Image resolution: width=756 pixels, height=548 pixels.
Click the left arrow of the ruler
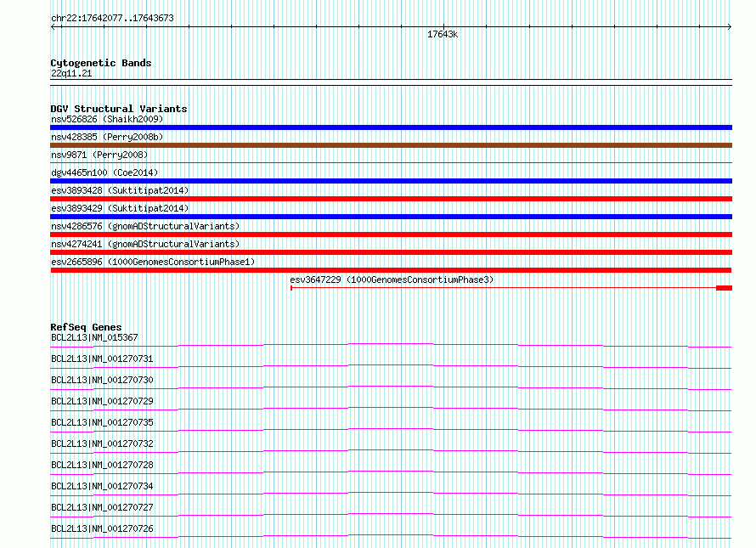(x=53, y=26)
